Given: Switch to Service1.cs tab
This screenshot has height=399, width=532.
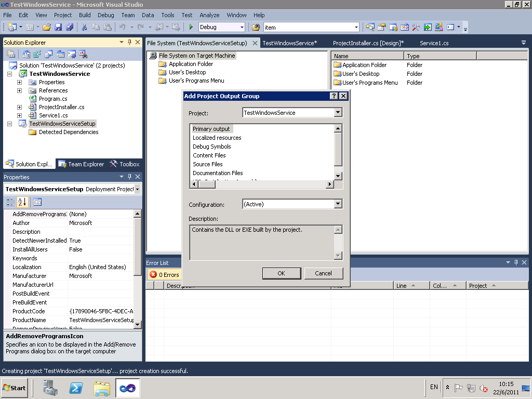Looking at the screenshot, I should tap(434, 43).
